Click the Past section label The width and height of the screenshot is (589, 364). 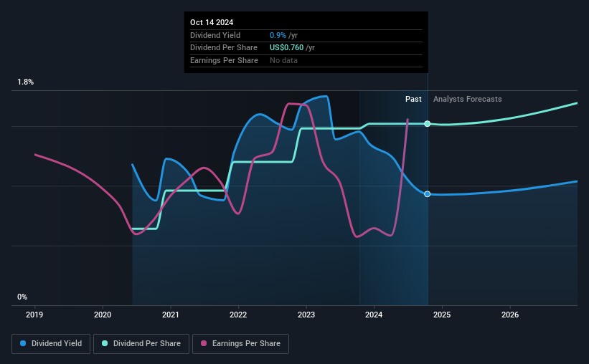click(x=413, y=99)
